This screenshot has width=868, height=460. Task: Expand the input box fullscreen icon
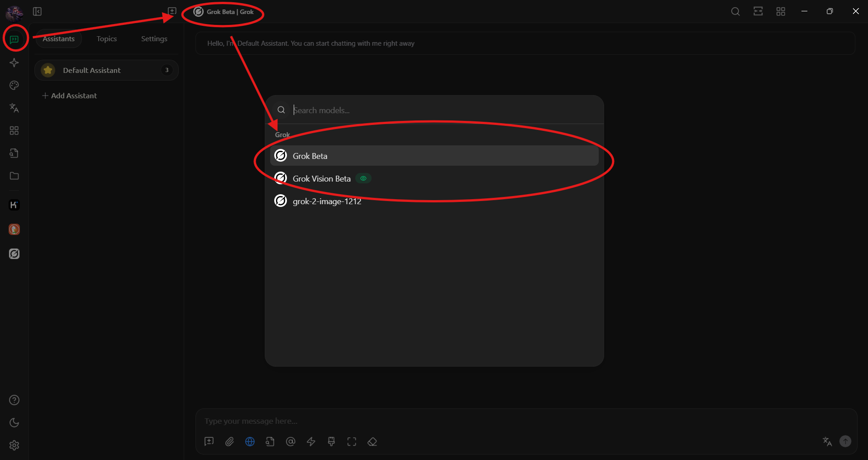coord(352,441)
